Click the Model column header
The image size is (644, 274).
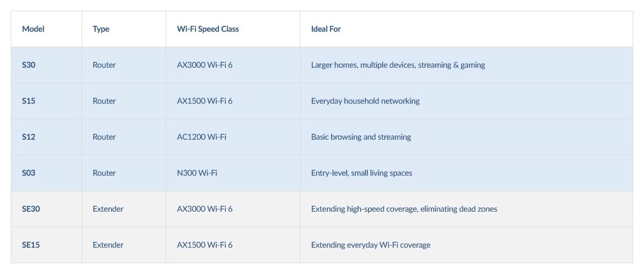(33, 29)
